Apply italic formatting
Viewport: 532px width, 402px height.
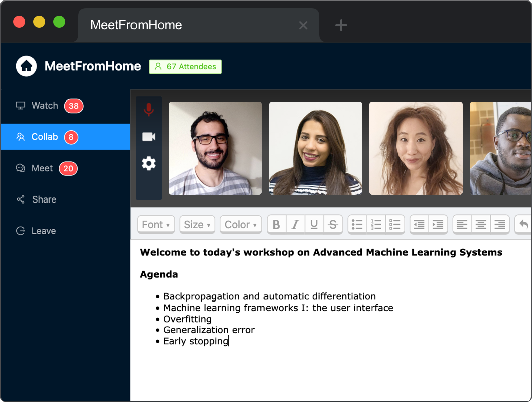(x=296, y=224)
